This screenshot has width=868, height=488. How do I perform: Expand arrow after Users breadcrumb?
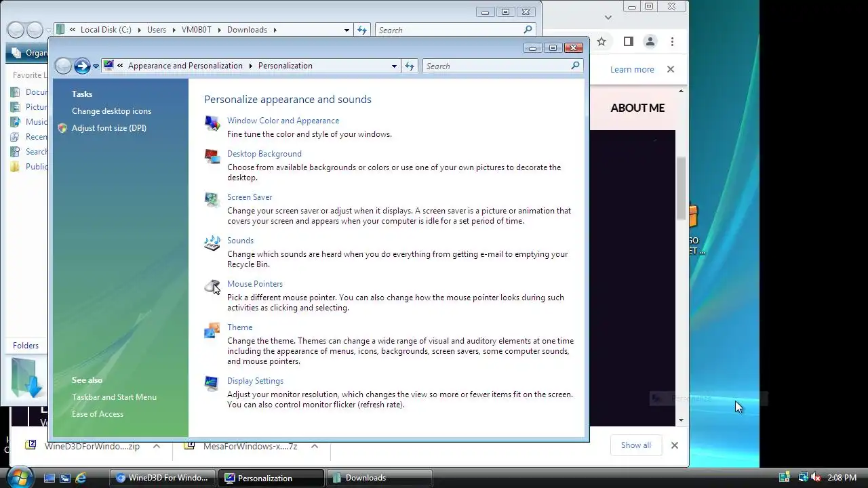174,30
